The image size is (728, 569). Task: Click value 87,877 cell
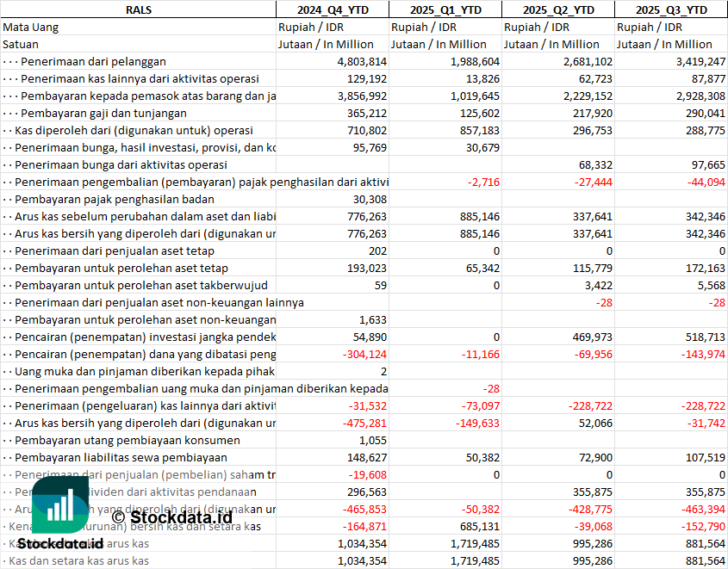point(671,78)
